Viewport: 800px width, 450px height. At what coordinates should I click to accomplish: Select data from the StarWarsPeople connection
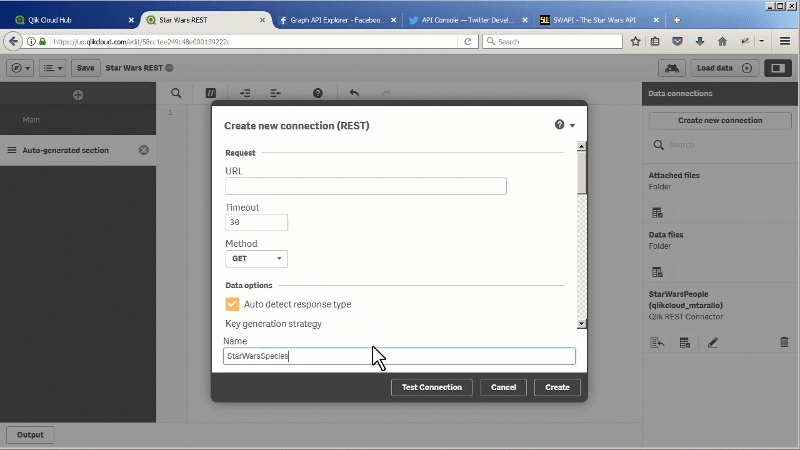[685, 342]
